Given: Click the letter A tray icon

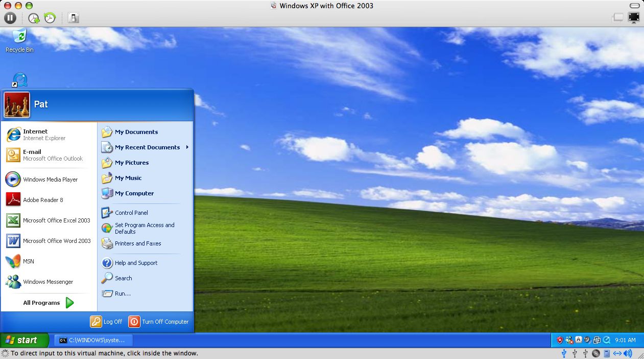Looking at the screenshot, I should tap(579, 340).
